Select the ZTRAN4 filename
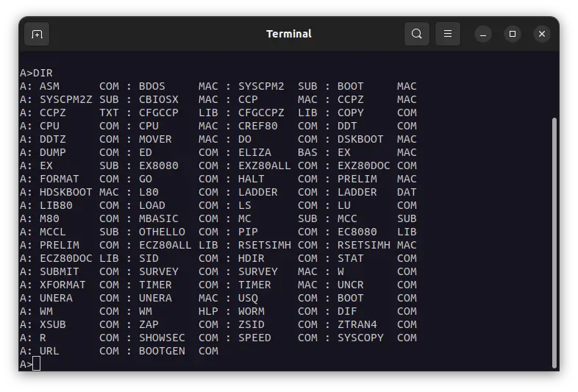 click(x=357, y=325)
